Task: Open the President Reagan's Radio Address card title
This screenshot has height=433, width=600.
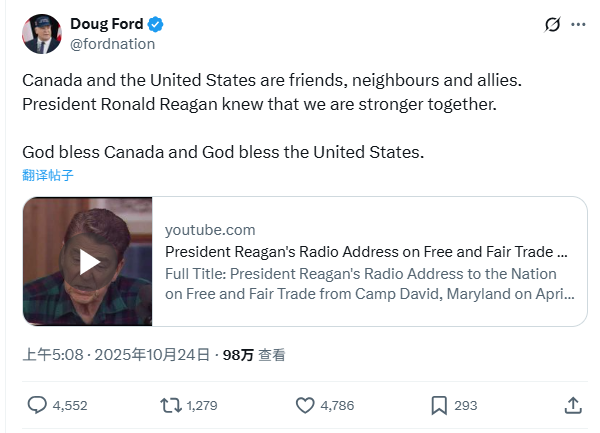Action: (x=366, y=251)
